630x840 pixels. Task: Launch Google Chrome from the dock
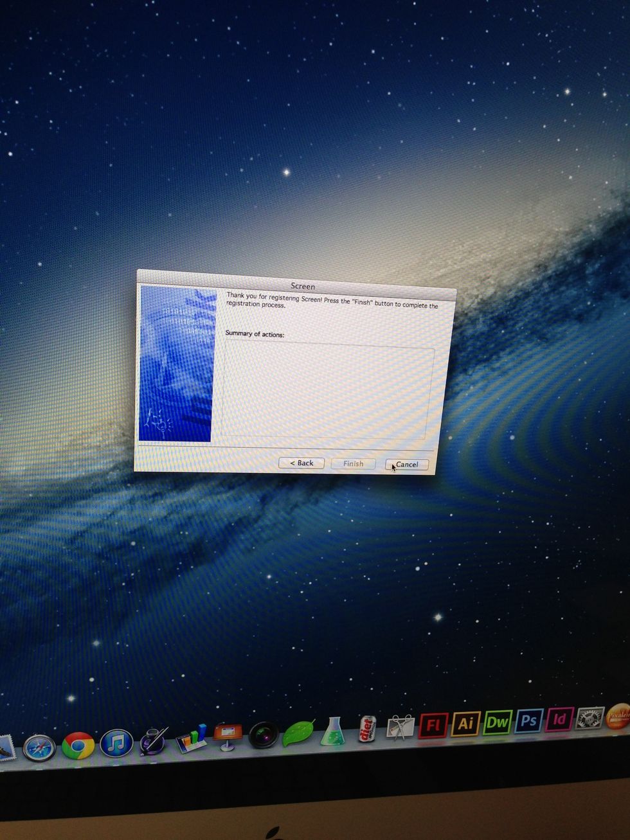tap(78, 746)
